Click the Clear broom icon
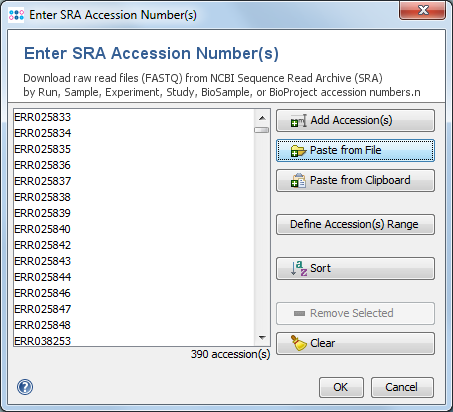 pyautogui.click(x=299, y=343)
